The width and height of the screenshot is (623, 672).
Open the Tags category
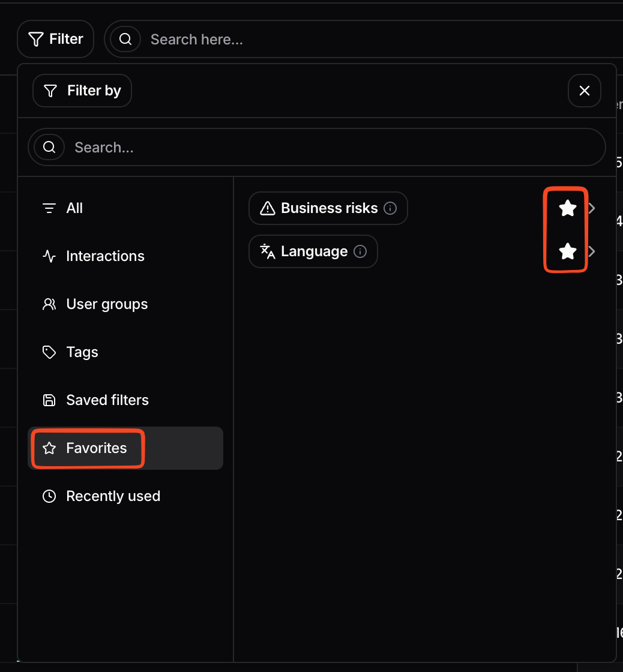point(125,352)
